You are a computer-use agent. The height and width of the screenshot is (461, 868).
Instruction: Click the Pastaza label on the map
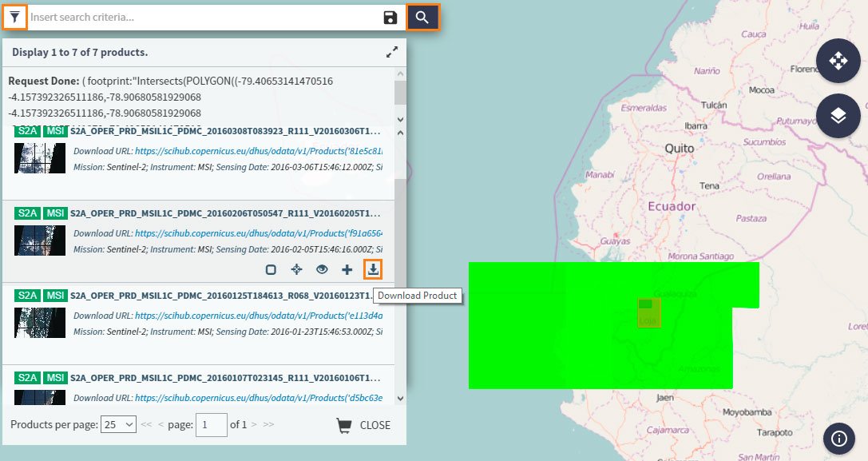point(751,218)
